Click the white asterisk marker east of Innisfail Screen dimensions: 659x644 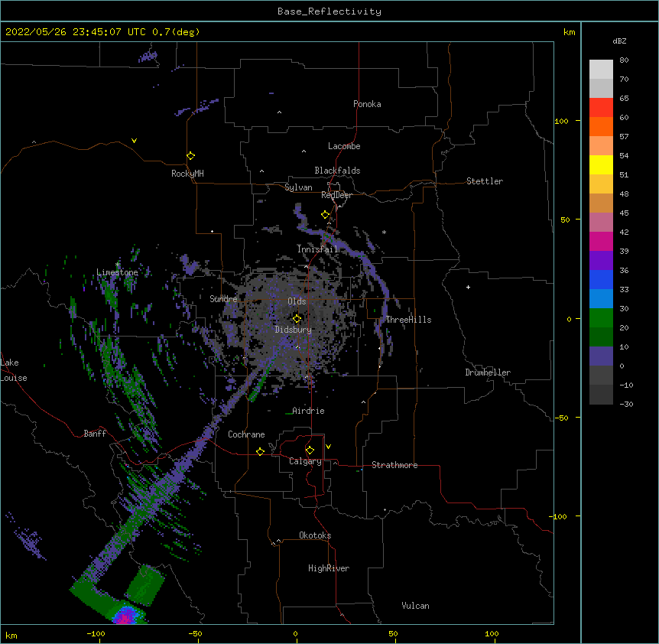click(x=384, y=232)
